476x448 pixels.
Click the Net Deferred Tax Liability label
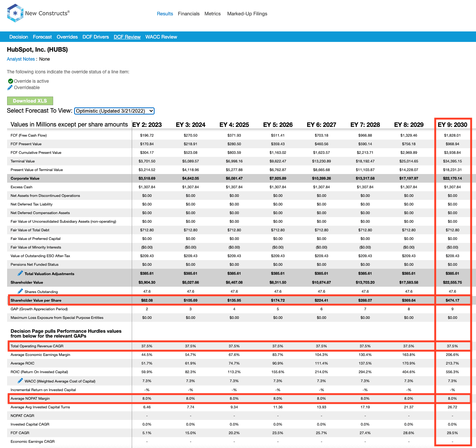[31, 204]
